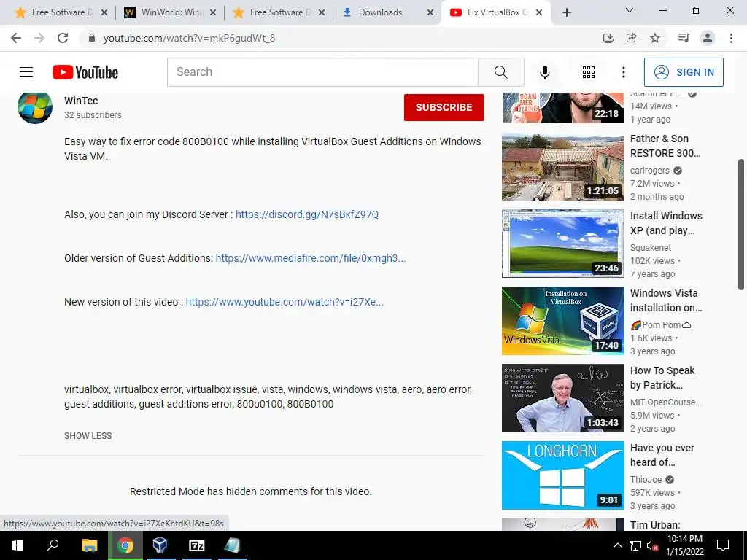This screenshot has height=560, width=747.
Task: Go back with the browser arrow
Action: point(16,38)
